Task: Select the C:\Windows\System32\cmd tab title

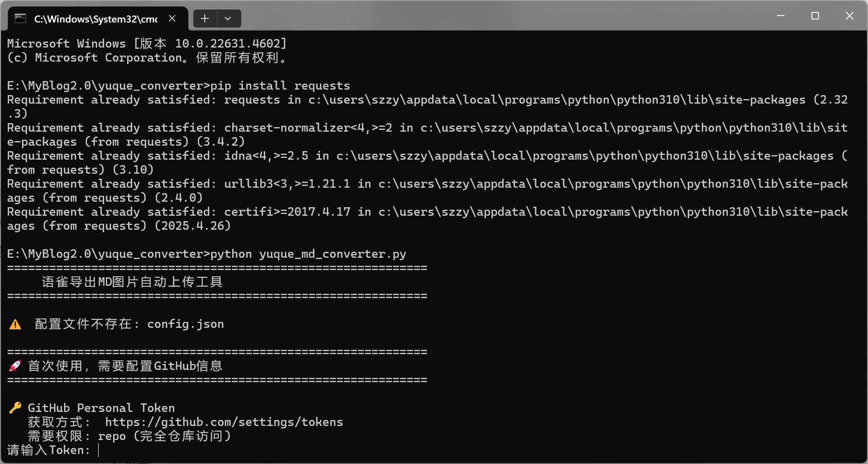Action: [95, 19]
